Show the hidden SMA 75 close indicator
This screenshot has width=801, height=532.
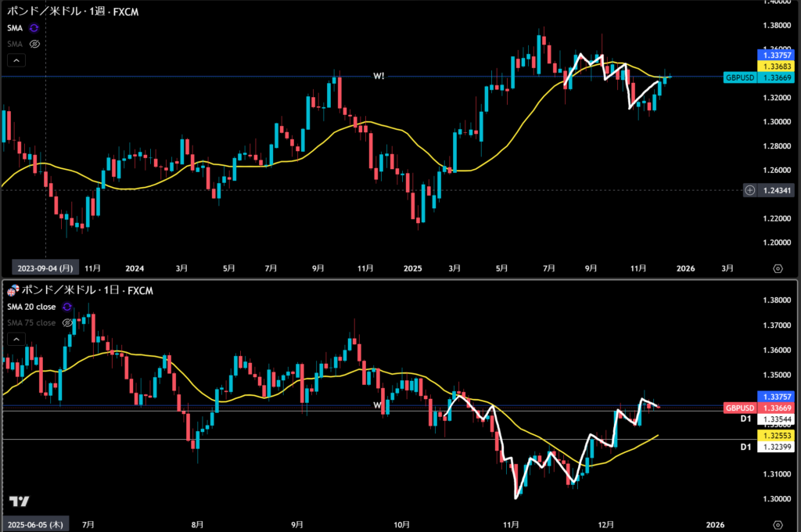pyautogui.click(x=67, y=322)
